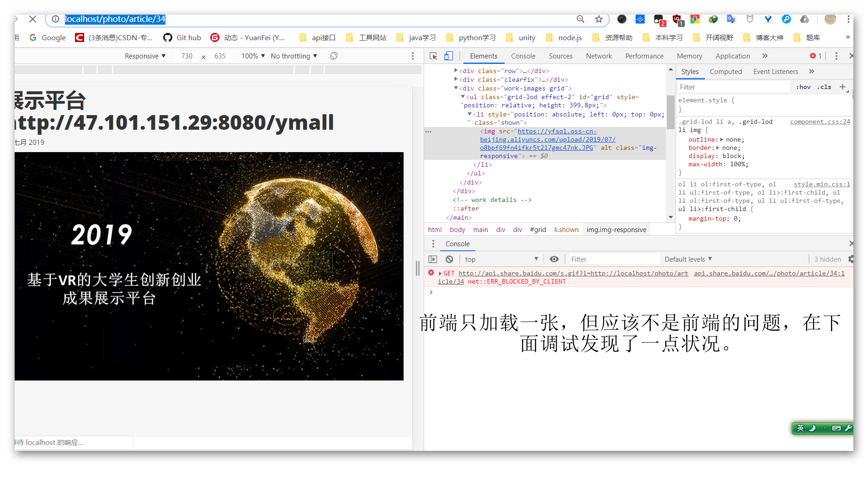The height and width of the screenshot is (502, 868).
Task: Toggle the device toolbar
Action: point(448,56)
